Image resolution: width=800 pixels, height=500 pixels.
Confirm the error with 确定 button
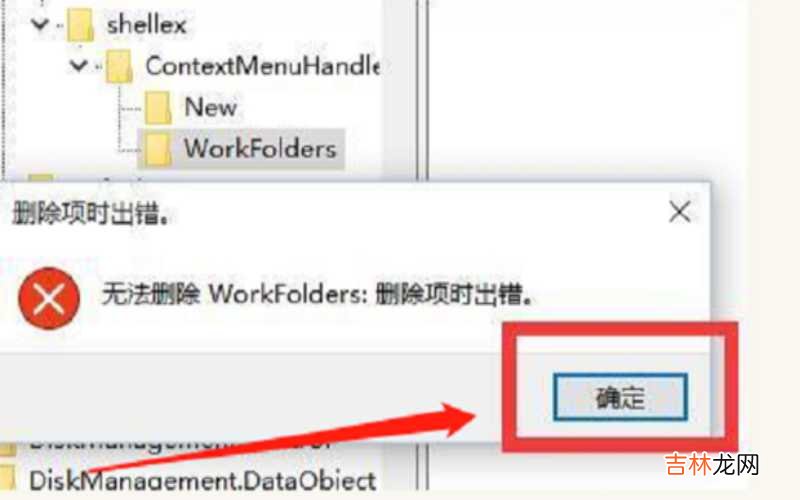tap(620, 397)
